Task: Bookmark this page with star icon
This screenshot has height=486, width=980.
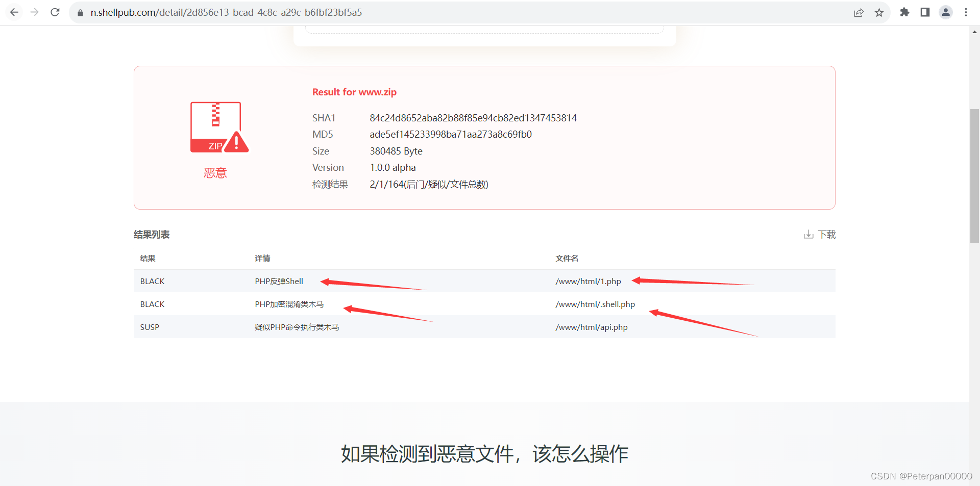Action: tap(879, 13)
